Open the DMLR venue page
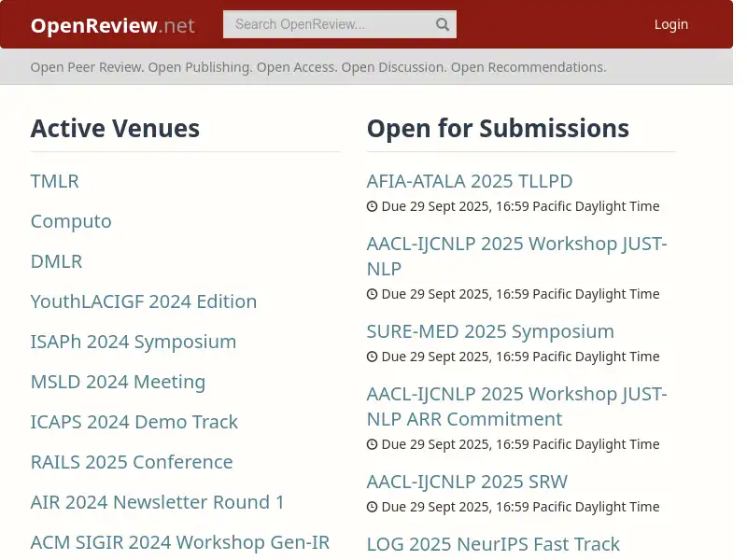This screenshot has height=560, width=747. pos(56,261)
